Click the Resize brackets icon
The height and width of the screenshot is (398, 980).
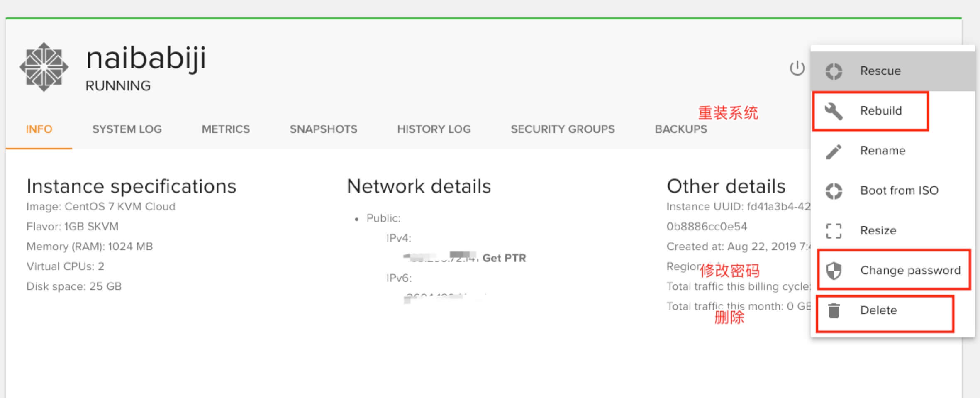click(834, 231)
